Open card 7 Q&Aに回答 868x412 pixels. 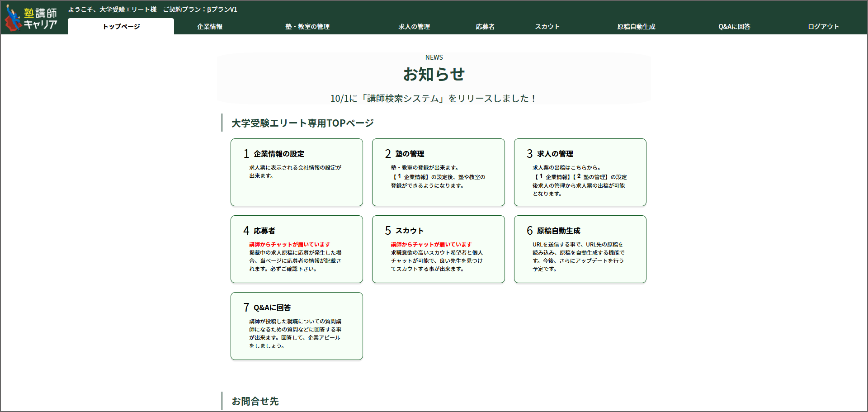pyautogui.click(x=297, y=326)
